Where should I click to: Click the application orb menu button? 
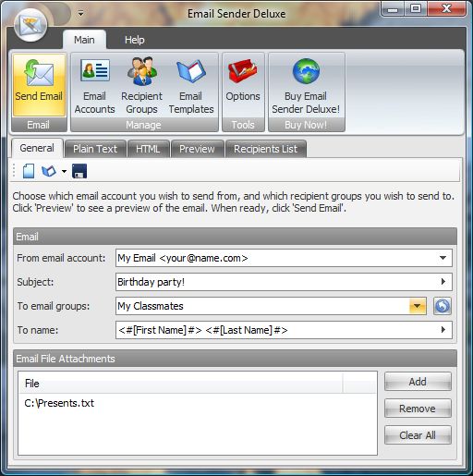pos(30,25)
